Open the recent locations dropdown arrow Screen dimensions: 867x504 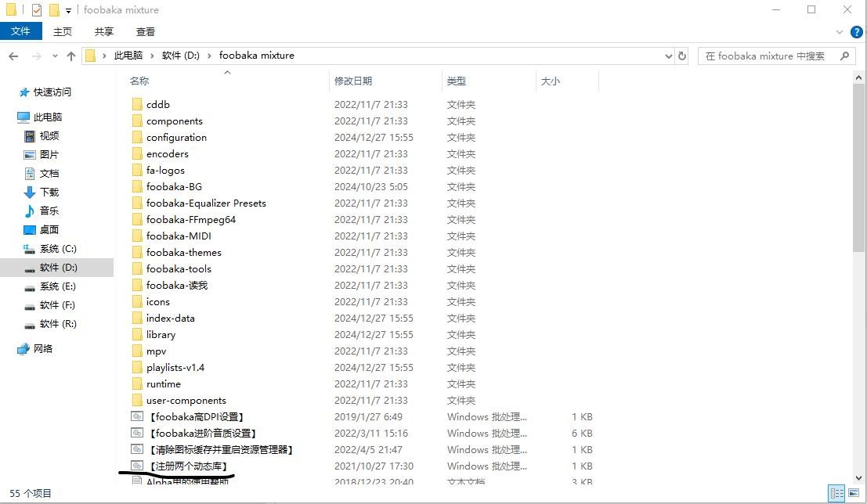[54, 56]
